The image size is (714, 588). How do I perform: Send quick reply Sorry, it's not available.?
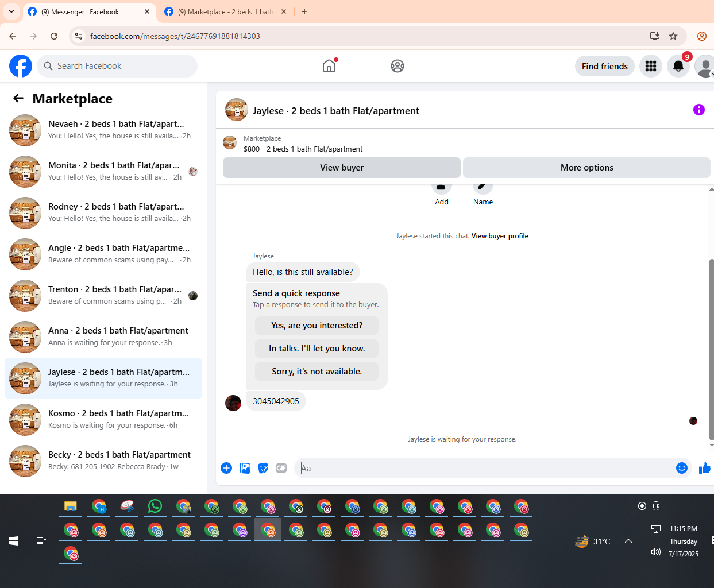coord(317,372)
